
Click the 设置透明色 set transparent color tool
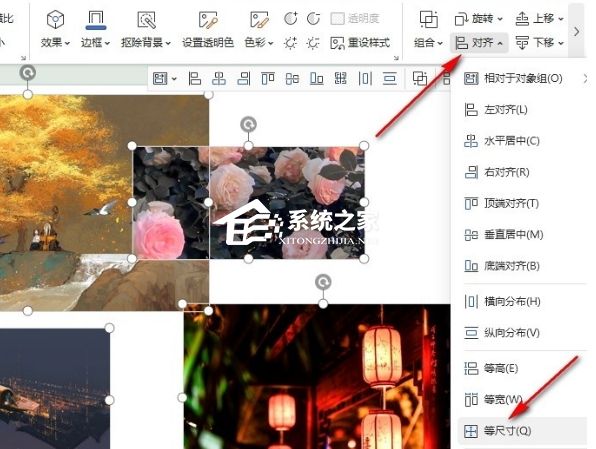pos(208,30)
